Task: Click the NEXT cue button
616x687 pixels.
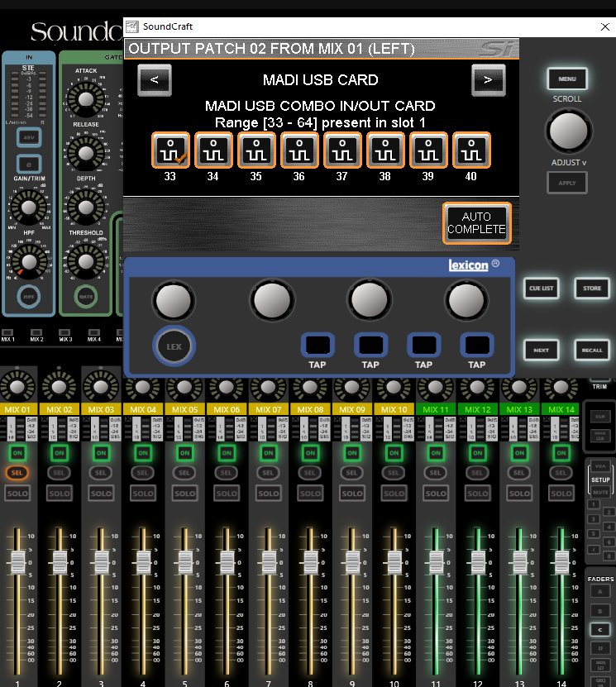Action: (541, 350)
